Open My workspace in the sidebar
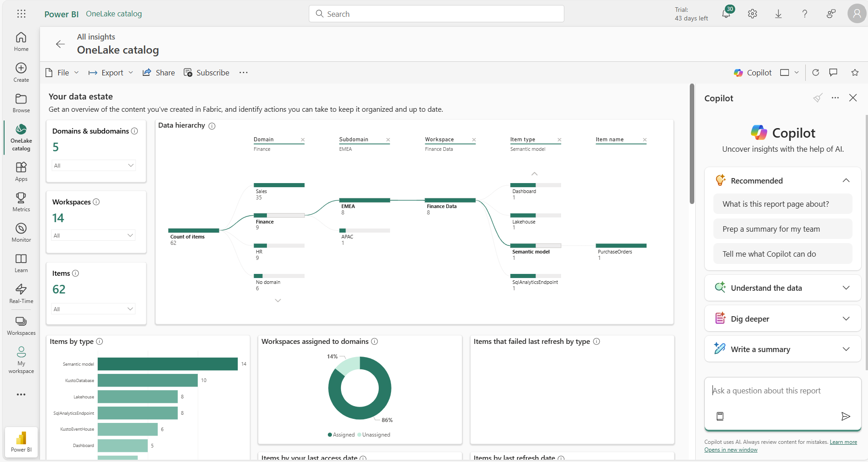Viewport: 868px width, 462px height. (21, 360)
